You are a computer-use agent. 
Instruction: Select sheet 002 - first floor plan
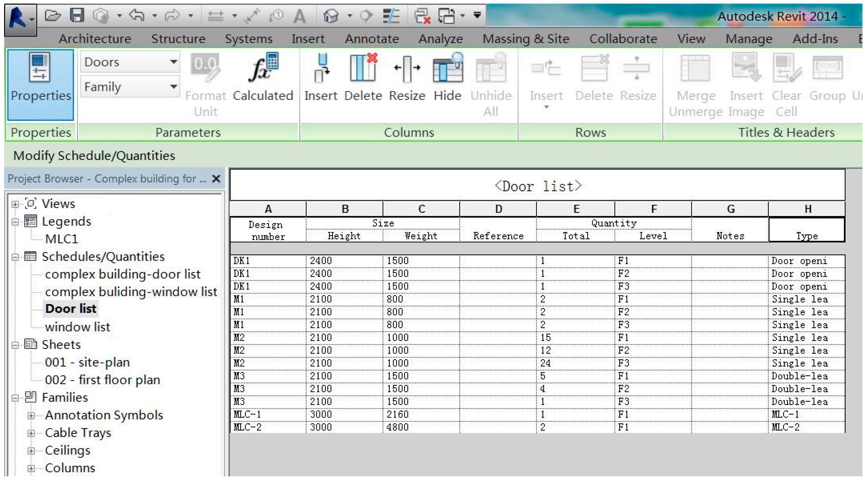click(102, 380)
